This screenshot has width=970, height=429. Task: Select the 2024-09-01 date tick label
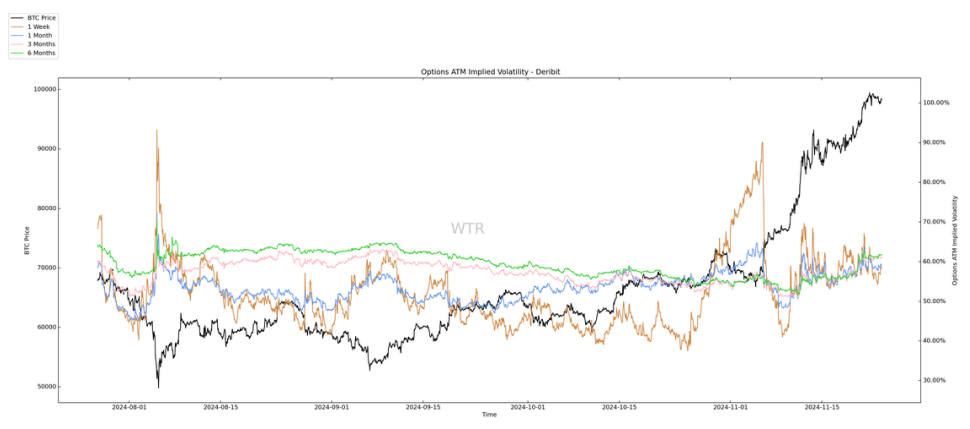332,407
